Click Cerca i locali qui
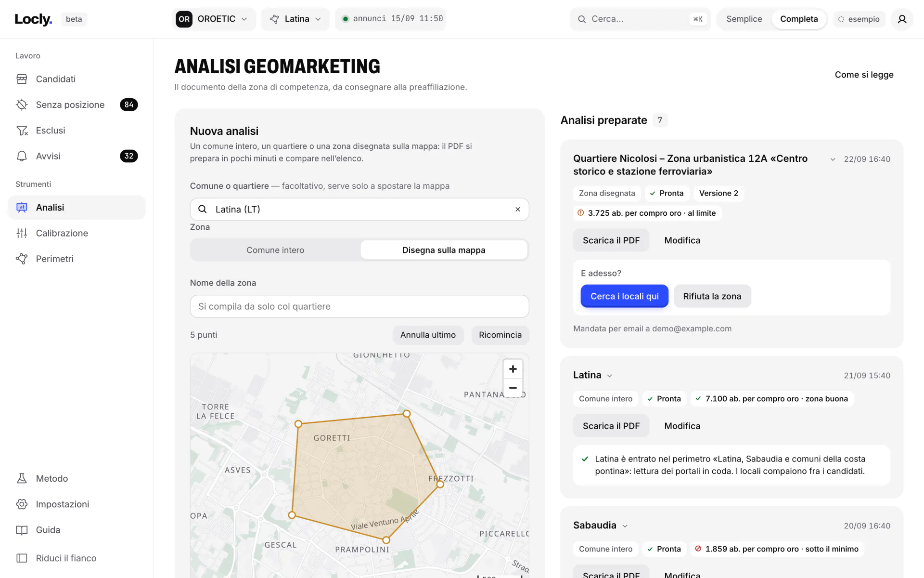This screenshot has width=924, height=578. pos(624,296)
